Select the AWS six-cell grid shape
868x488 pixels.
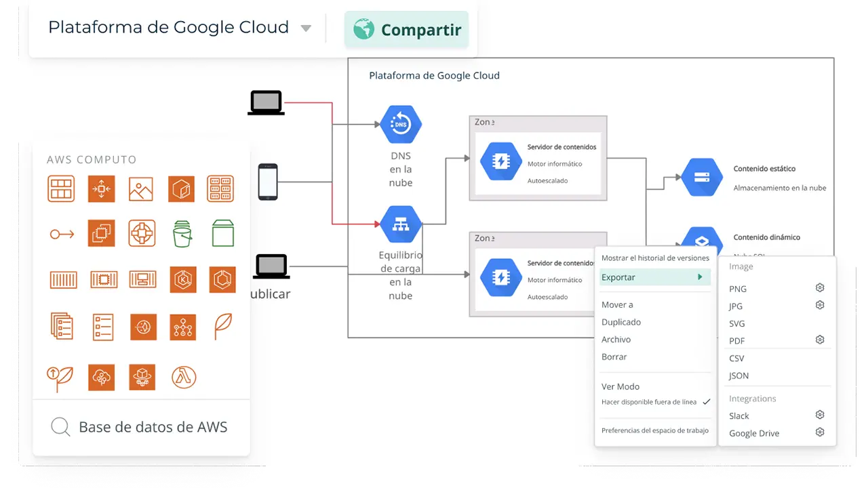tap(61, 189)
